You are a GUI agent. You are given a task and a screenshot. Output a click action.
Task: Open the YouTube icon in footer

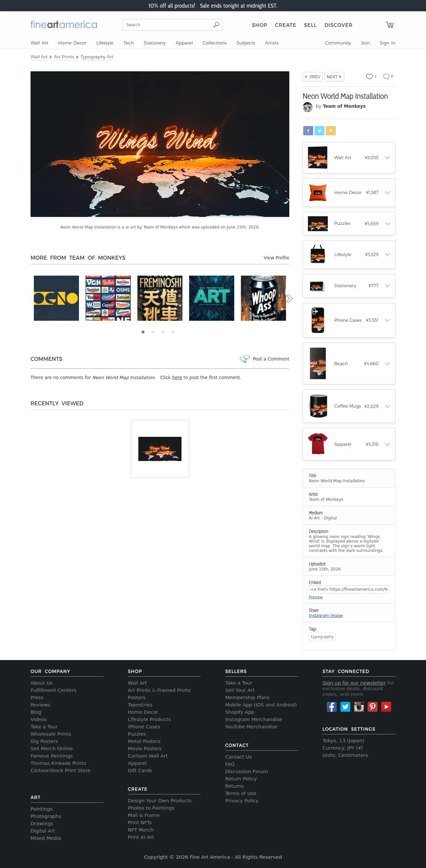pos(386,706)
